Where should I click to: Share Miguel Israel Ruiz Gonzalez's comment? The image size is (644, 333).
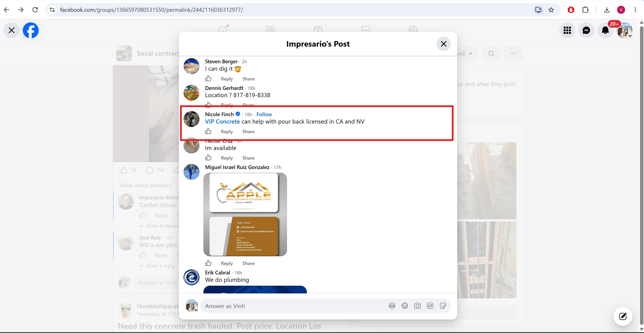(248, 263)
